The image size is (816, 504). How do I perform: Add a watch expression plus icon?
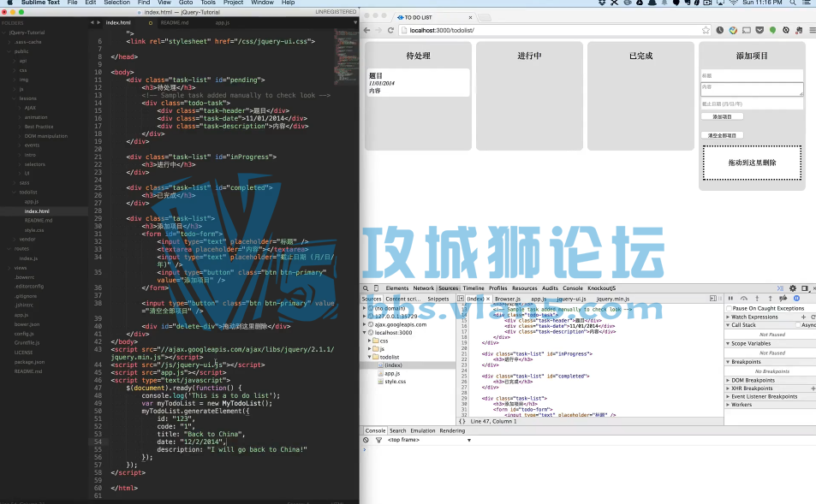click(x=803, y=317)
